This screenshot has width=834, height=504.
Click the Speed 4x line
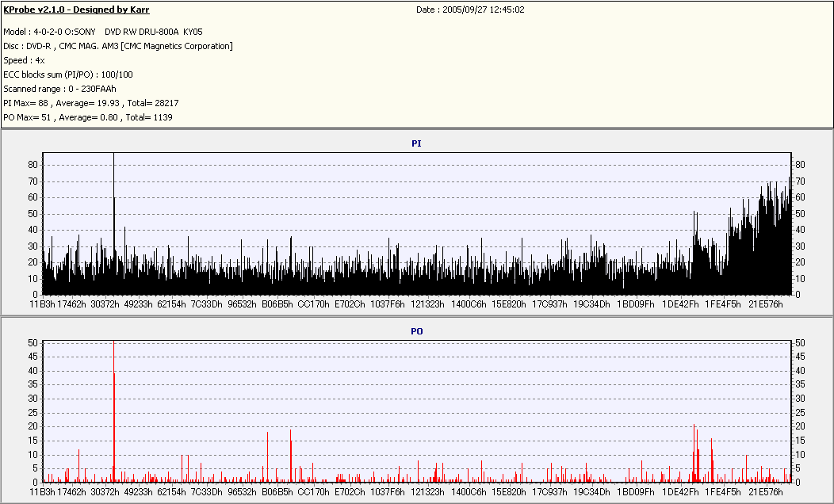(x=24, y=60)
